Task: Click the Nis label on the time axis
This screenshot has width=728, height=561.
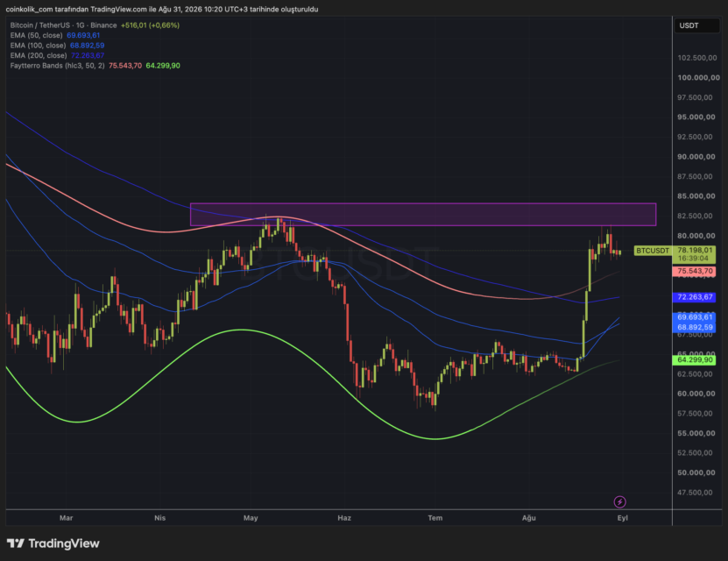Action: pos(159,518)
